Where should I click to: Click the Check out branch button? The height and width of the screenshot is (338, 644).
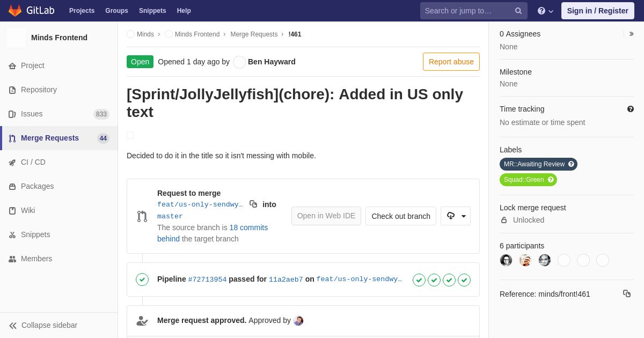400,216
